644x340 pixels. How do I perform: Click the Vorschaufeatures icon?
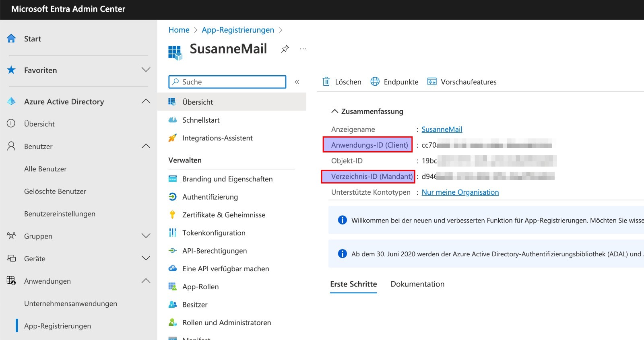click(432, 82)
